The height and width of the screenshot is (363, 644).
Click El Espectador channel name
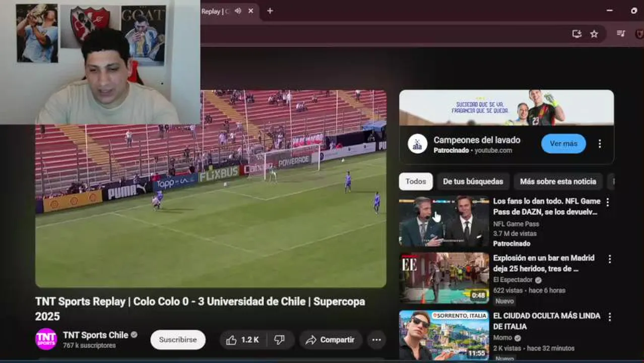tap(513, 280)
